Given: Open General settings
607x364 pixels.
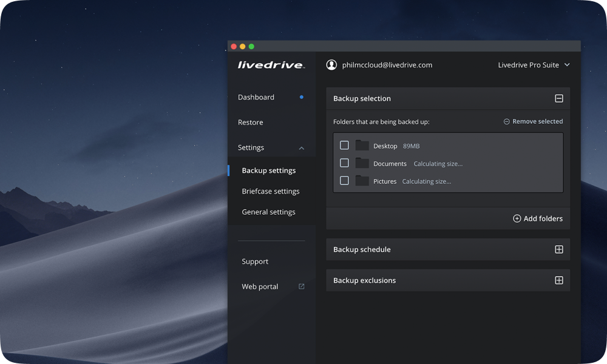Looking at the screenshot, I should click(268, 212).
